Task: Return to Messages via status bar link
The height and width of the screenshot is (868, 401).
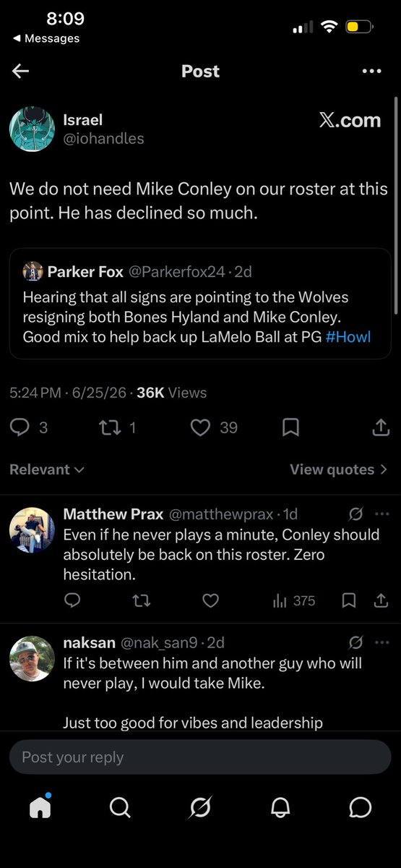Action: [46, 38]
